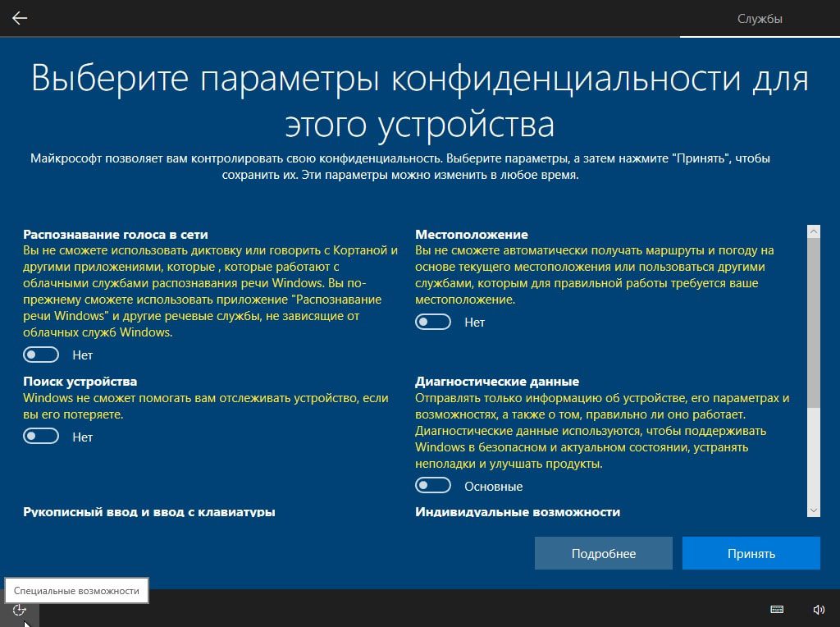The width and height of the screenshot is (840, 627).
Task: Click the scrollbar up arrow
Action: click(814, 231)
